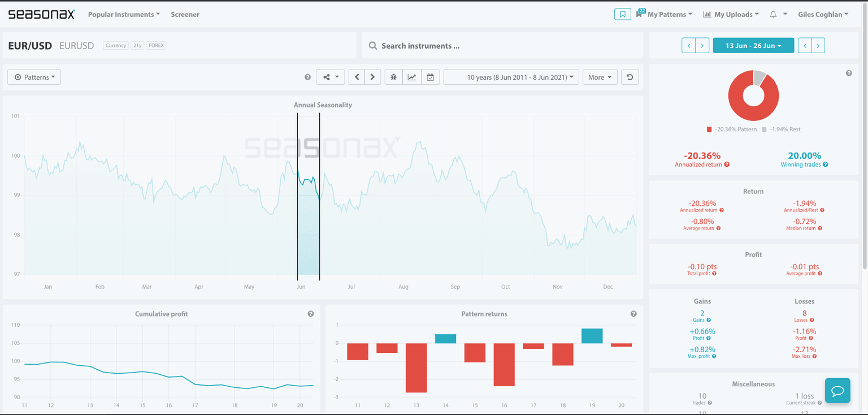Click the line chart icon in toolbar
Screen dimensions: 868x415
click(x=412, y=77)
